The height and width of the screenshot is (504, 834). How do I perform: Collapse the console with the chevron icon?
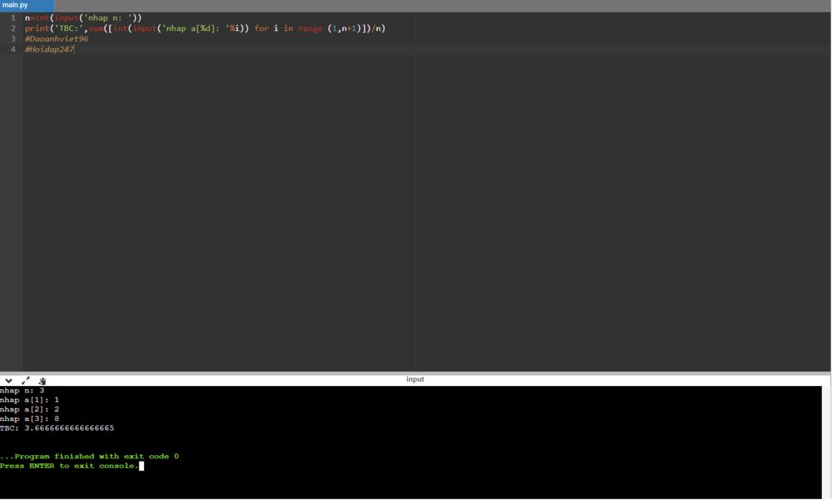8,381
